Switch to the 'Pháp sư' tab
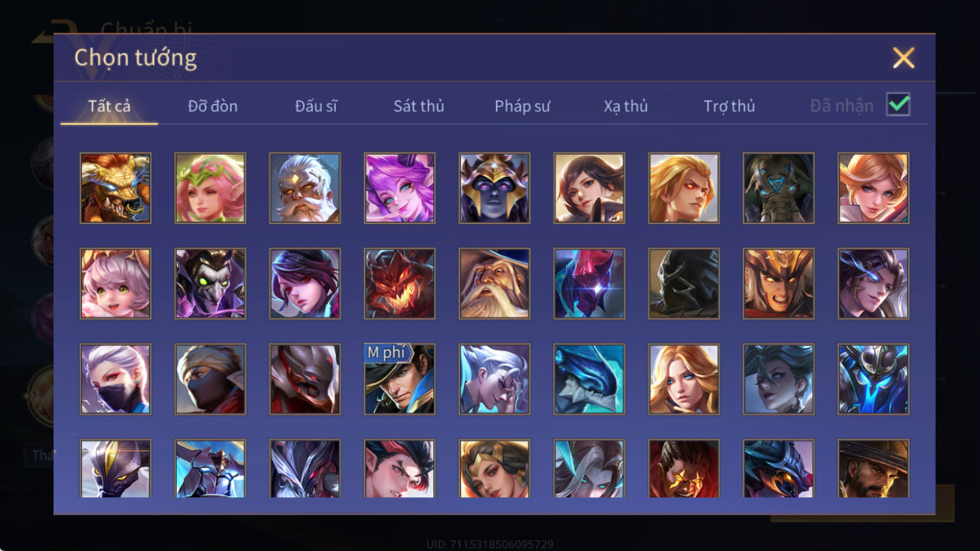The height and width of the screenshot is (551, 980). [x=522, y=106]
